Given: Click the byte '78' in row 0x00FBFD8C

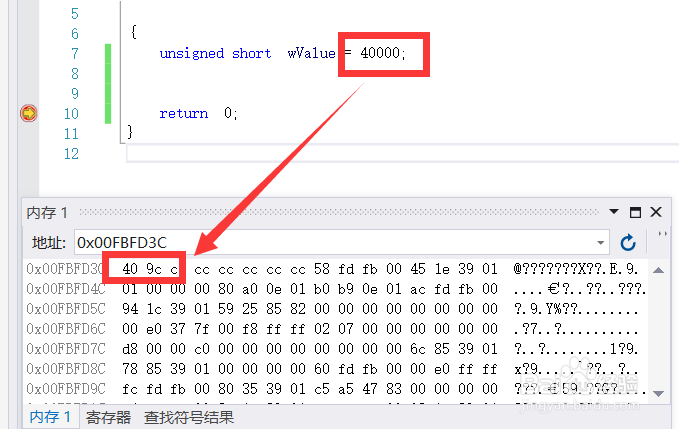Looking at the screenshot, I should tap(130, 369).
